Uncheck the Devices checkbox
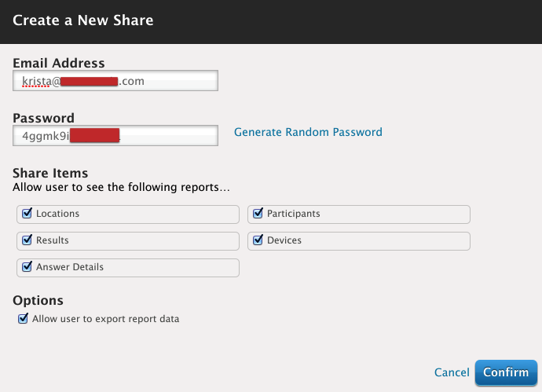 click(x=258, y=240)
